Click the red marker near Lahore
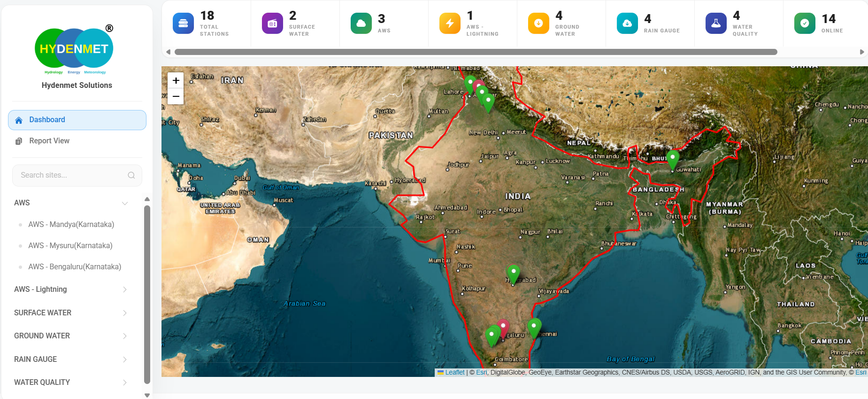 point(478,86)
